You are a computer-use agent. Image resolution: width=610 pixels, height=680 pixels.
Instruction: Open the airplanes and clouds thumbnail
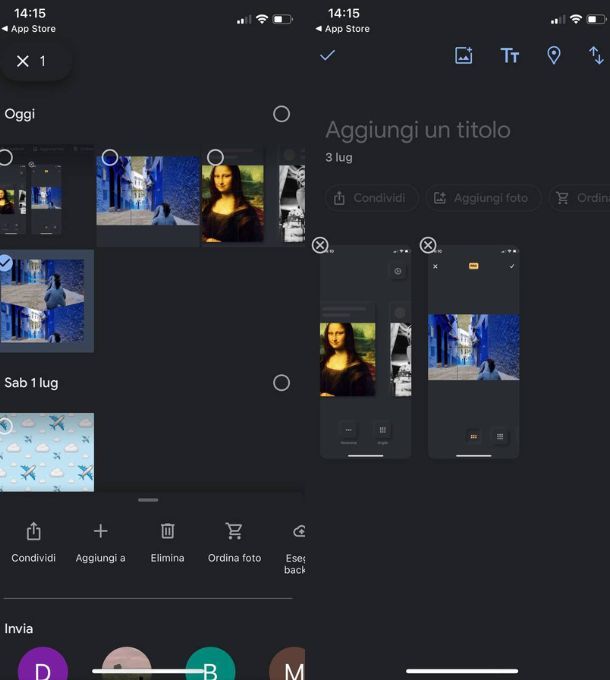(x=47, y=452)
